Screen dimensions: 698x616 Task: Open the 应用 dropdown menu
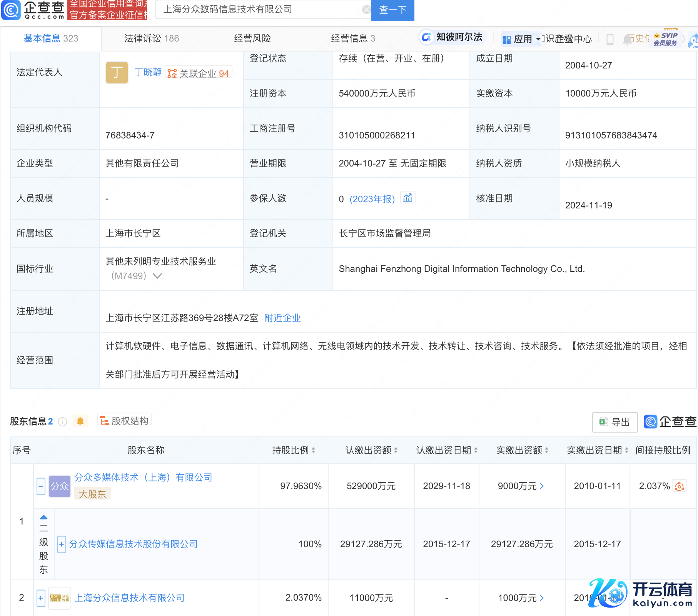[x=521, y=39]
